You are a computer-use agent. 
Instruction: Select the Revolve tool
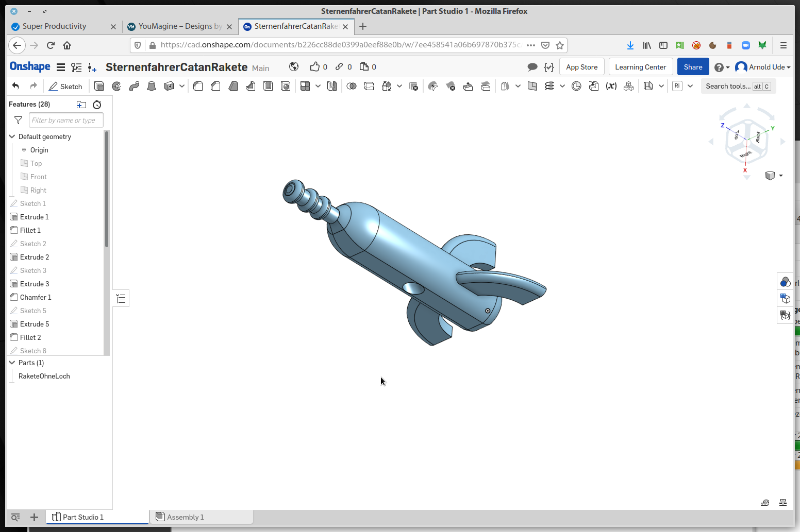tap(116, 87)
